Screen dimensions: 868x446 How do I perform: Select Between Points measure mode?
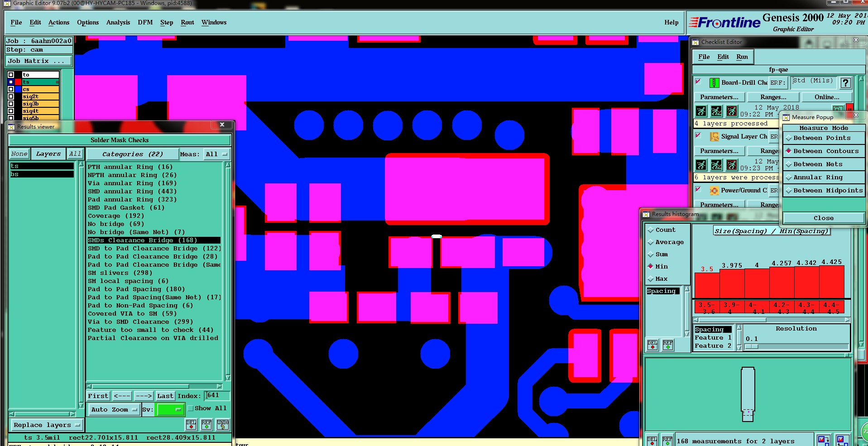point(824,138)
